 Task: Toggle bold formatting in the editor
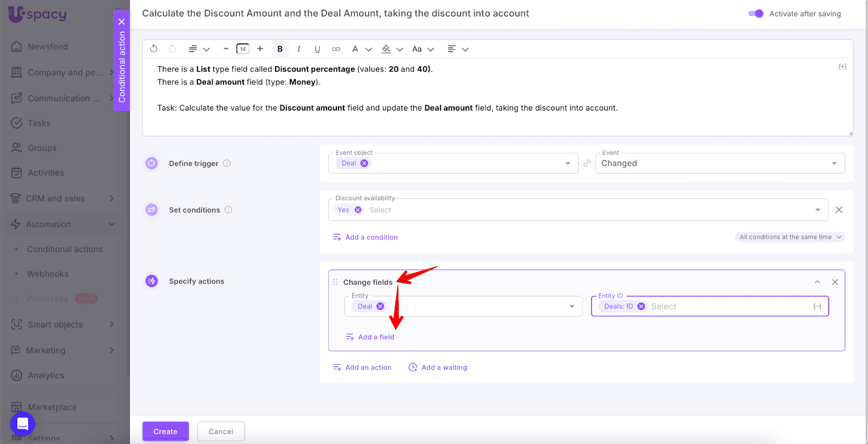[280, 49]
